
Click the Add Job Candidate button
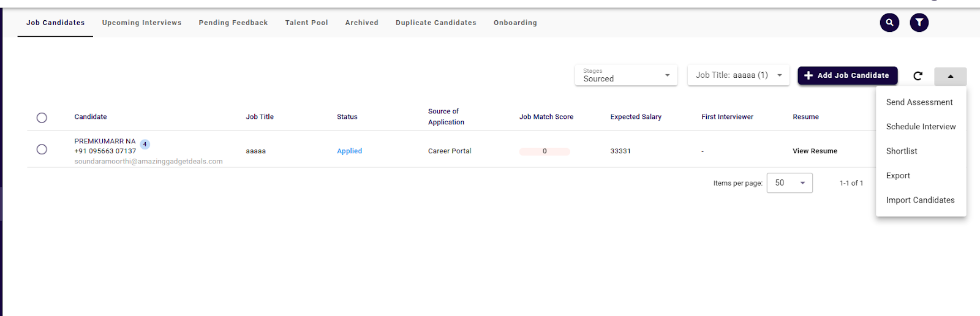pos(847,75)
